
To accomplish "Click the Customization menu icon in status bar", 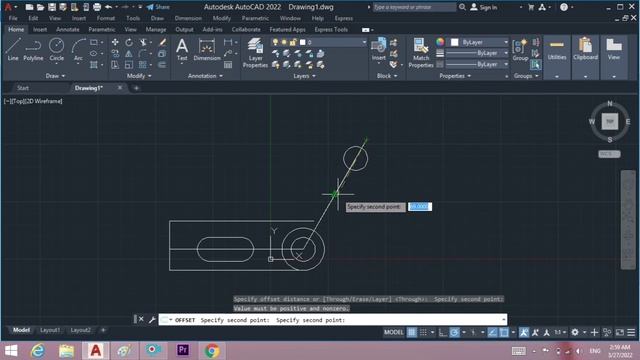I will tap(631, 332).
